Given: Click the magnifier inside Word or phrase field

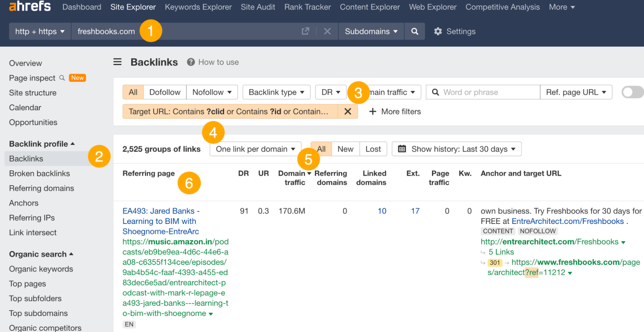Looking at the screenshot, I should click(435, 92).
